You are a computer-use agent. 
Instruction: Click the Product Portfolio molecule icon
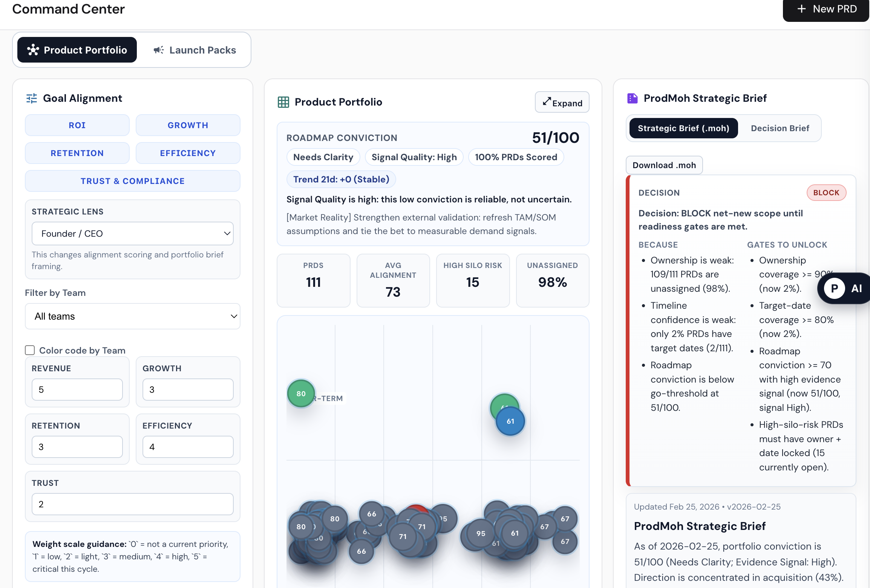(x=34, y=49)
